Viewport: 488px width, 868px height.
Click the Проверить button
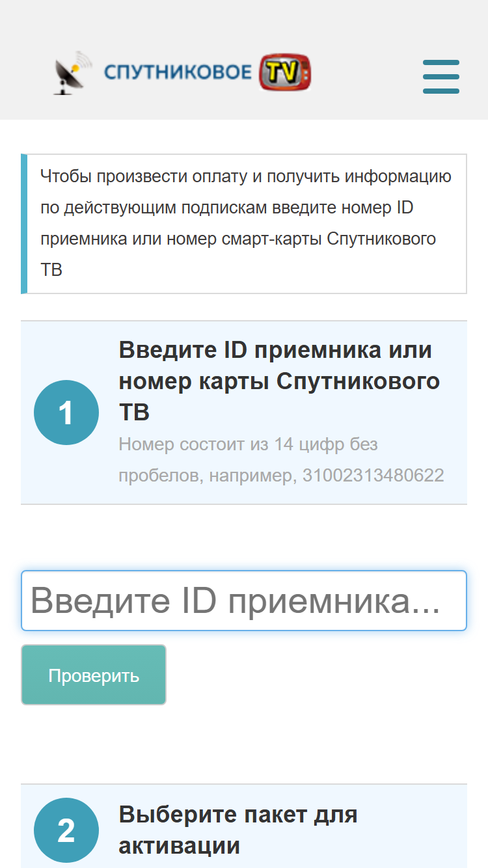[94, 675]
